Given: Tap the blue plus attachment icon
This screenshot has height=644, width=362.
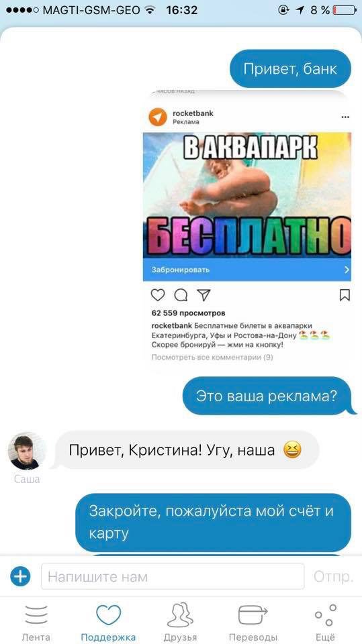Looking at the screenshot, I should (20, 577).
